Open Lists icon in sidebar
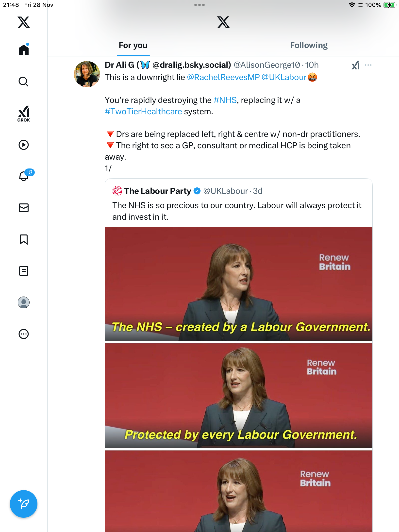The width and height of the screenshot is (399, 532). (x=24, y=271)
